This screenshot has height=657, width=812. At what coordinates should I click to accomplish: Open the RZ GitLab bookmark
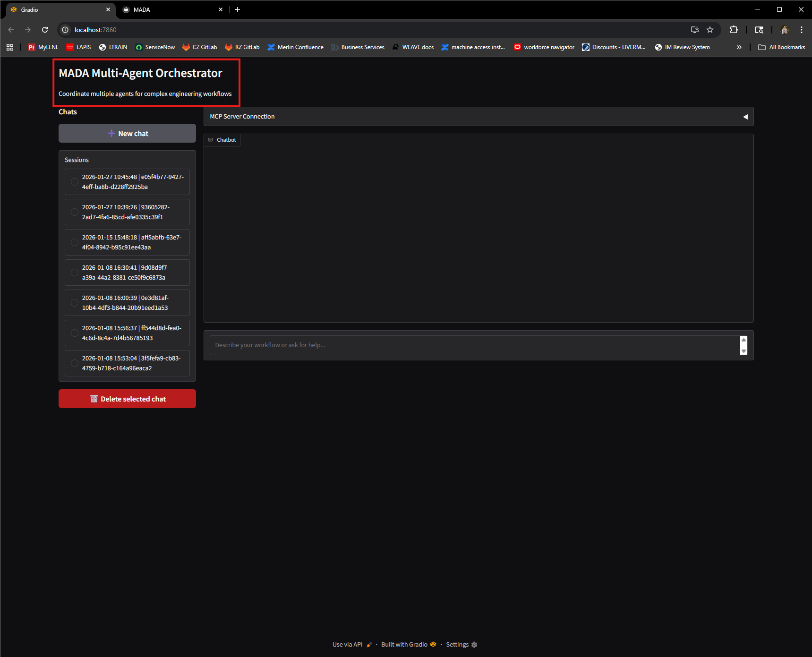click(x=242, y=47)
